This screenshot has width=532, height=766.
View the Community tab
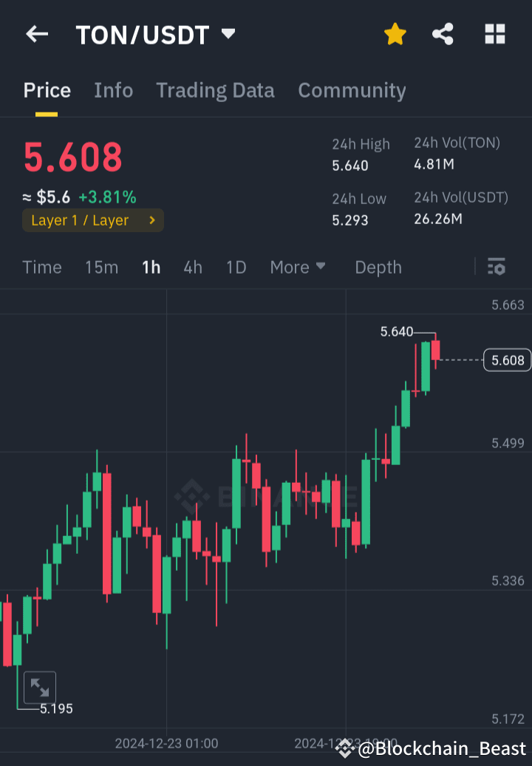pos(352,90)
